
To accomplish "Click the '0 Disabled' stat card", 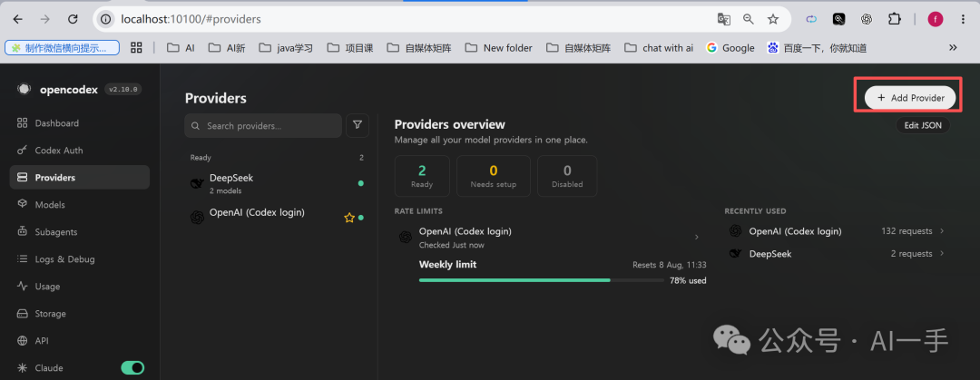I will pos(567,176).
